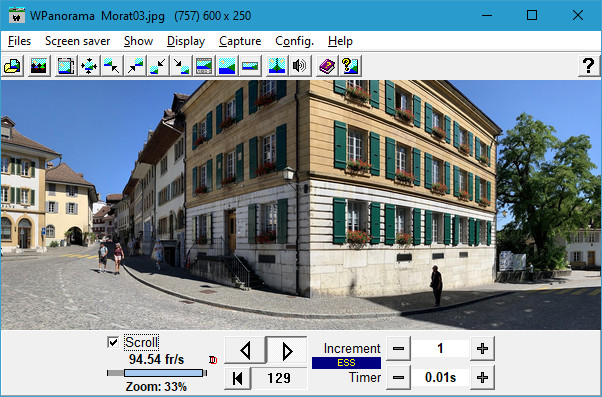
Task: Open the Files menu
Action: coord(19,41)
